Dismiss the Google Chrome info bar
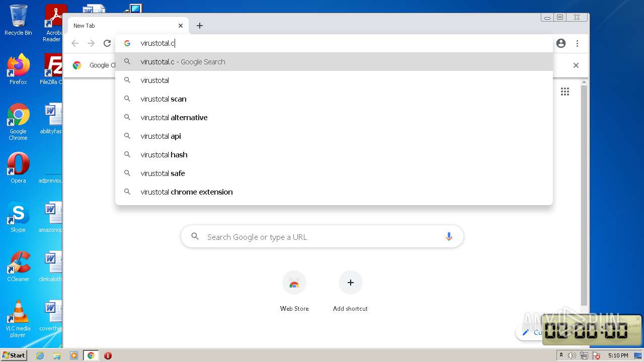This screenshot has width=644, height=362. tap(576, 65)
